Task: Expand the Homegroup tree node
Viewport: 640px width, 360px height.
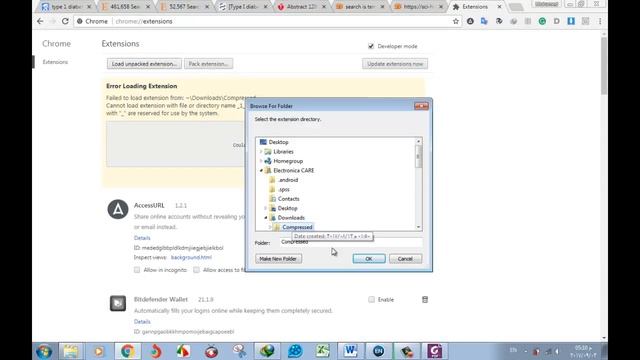Action: click(x=261, y=161)
